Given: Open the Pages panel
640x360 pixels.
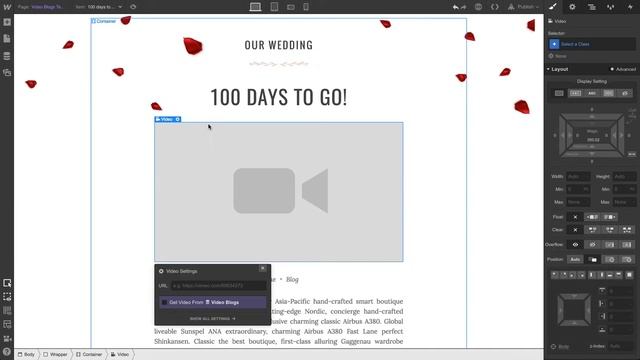Looking at the screenshot, I should click(7, 39).
